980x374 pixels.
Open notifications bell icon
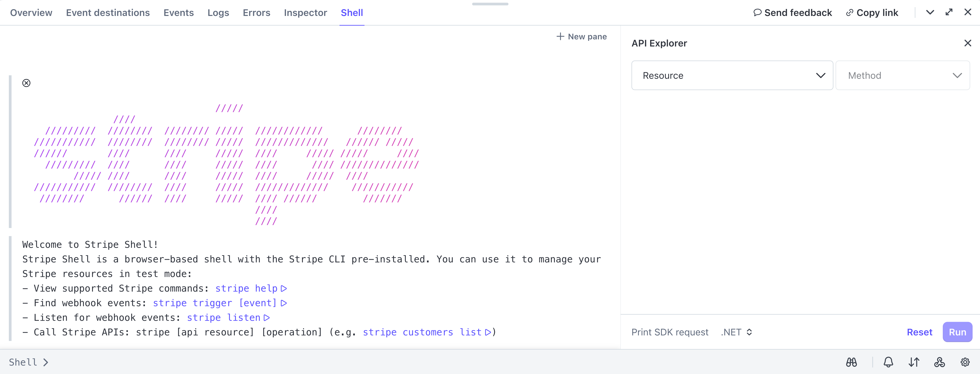(888, 362)
